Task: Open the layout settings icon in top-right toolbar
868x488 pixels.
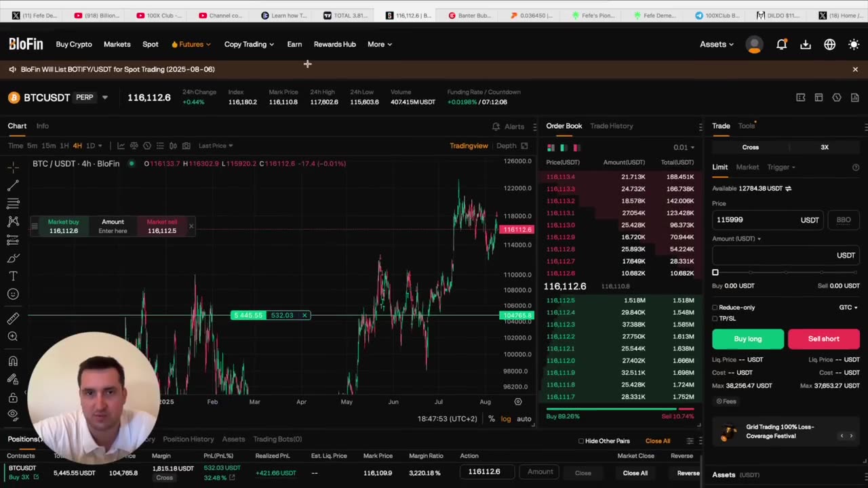Action: [x=818, y=98]
